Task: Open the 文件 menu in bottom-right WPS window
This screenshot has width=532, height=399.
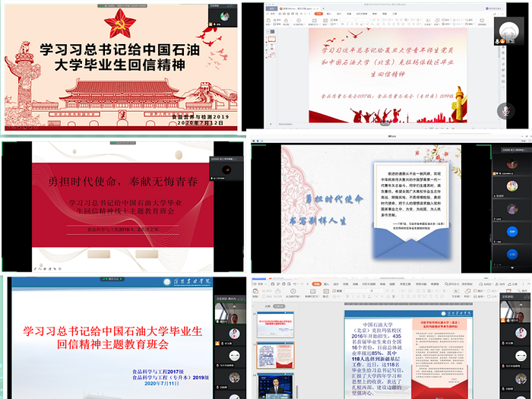Action: [x=261, y=283]
